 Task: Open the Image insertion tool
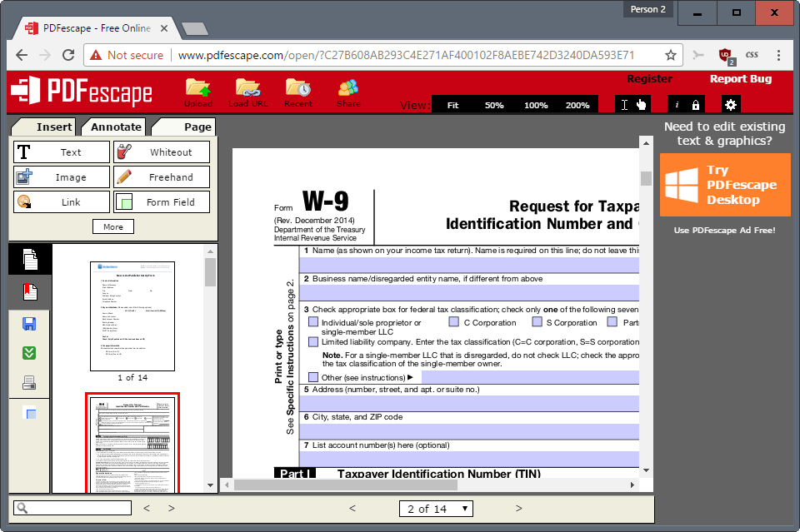tap(61, 177)
